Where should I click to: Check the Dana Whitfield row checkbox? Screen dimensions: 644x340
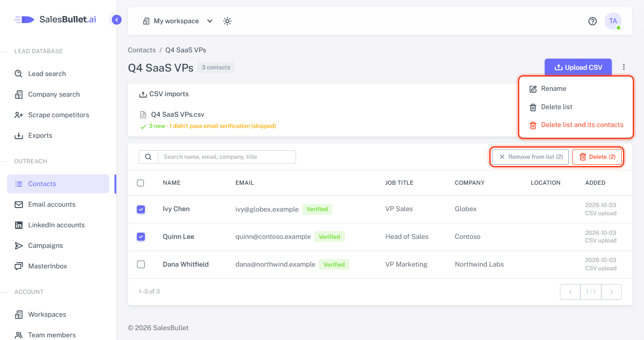tap(141, 264)
